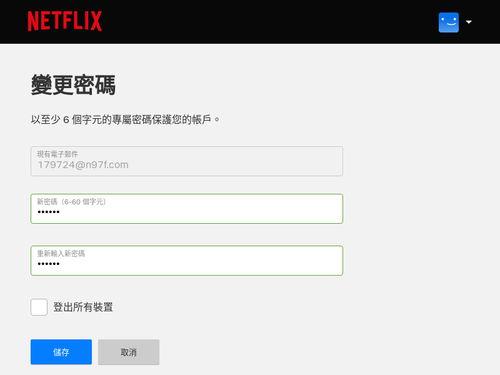The width and height of the screenshot is (500, 375).
Task: Click the 變更密碼 page heading
Action: (73, 85)
